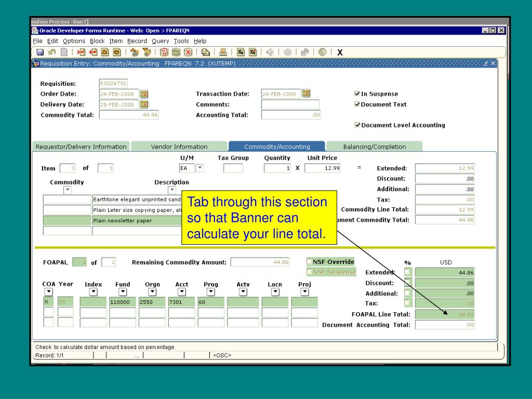Open the Delivery Date calendar icon
The height and width of the screenshot is (399, 532).
coord(144,104)
